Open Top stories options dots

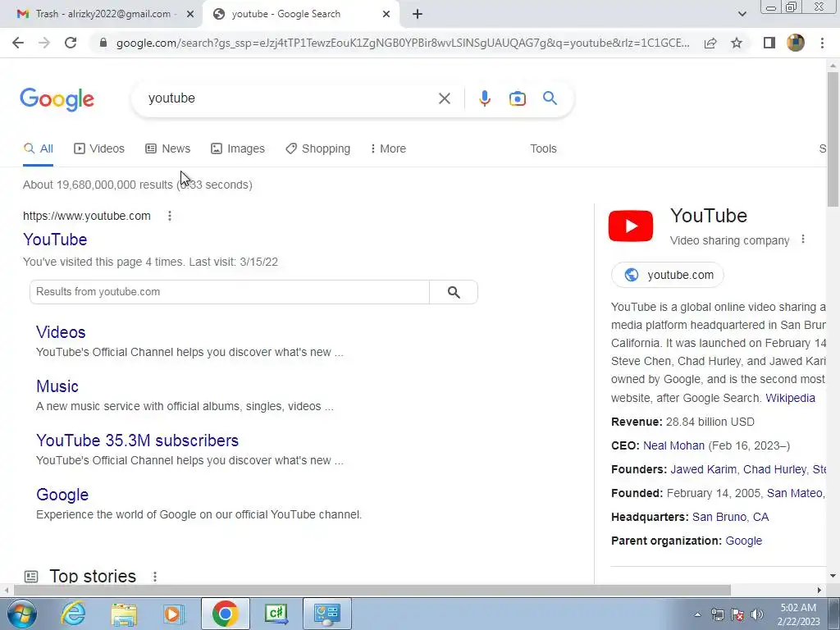[x=155, y=577]
